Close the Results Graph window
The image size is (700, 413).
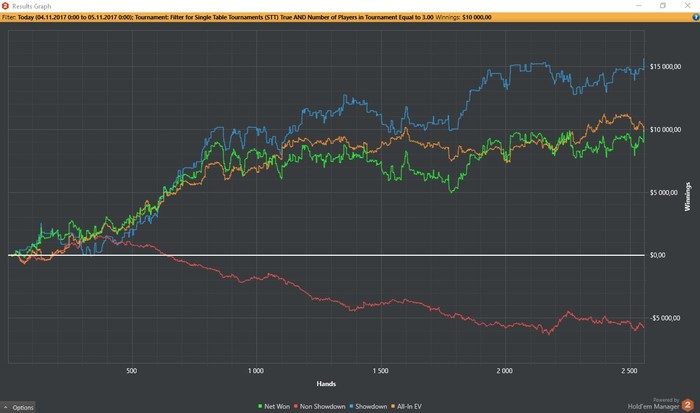point(688,6)
